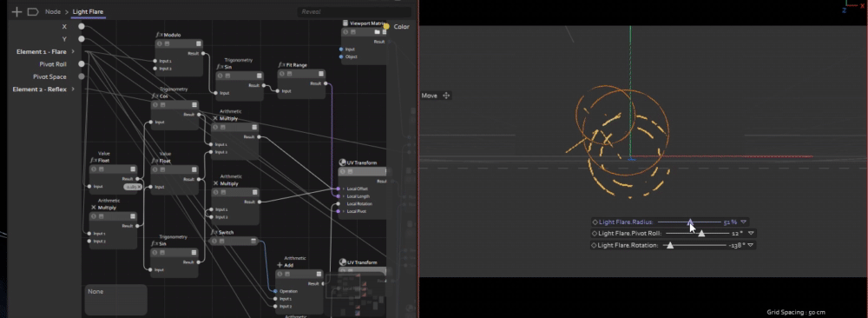The width and height of the screenshot is (868, 318).
Task: Click the Viewport Matrix node folder icon
Action: tap(377, 32)
